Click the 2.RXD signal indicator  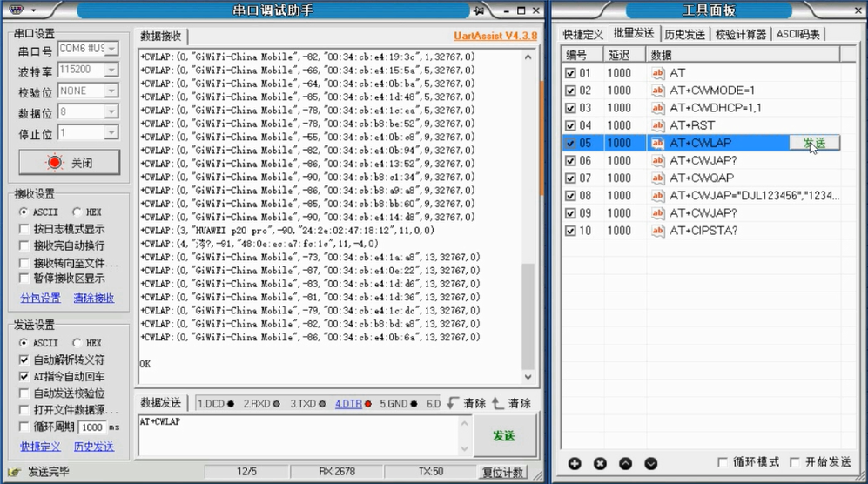pos(262,404)
